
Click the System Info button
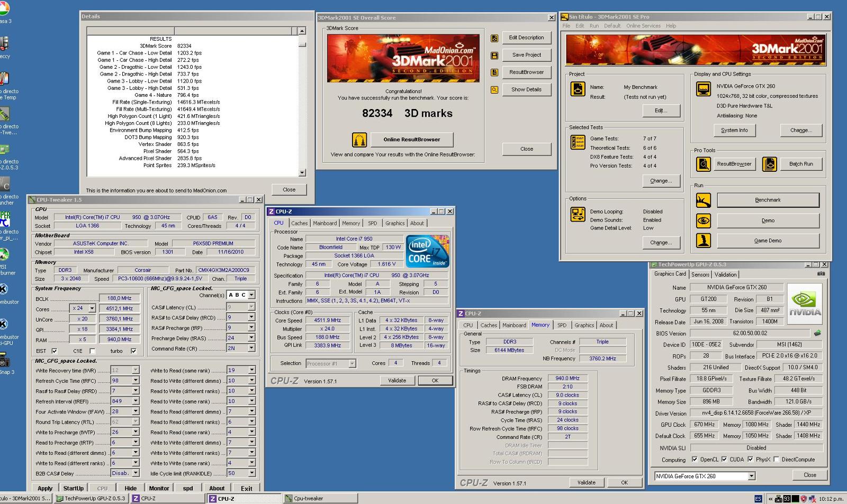734,130
